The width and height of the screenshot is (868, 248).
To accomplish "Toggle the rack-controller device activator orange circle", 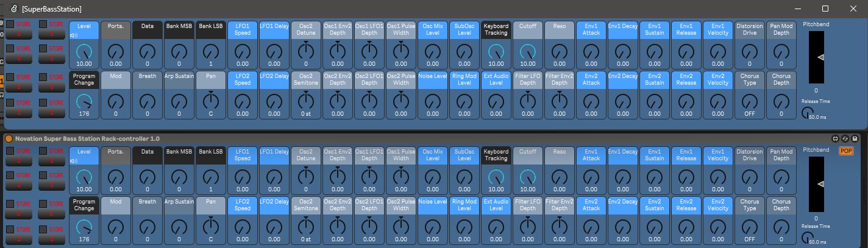I will 9,138.
